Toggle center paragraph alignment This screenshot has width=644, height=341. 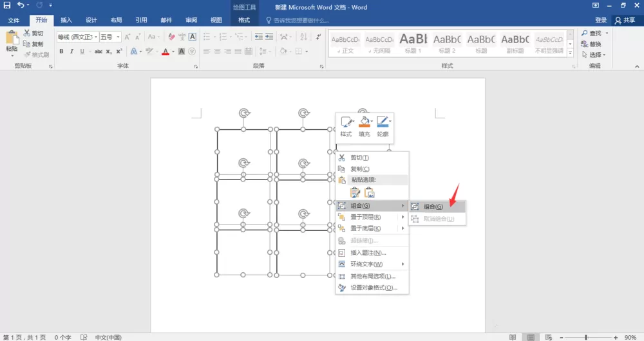tap(217, 51)
